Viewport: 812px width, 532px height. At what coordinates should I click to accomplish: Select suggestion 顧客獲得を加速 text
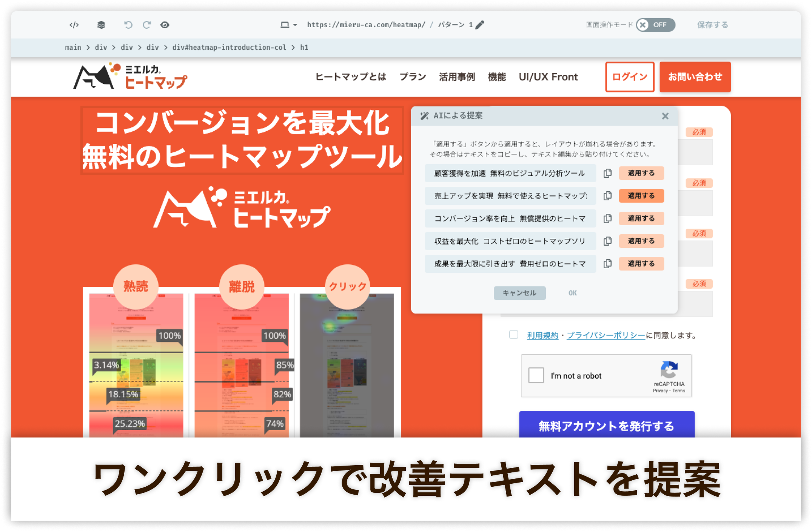510,173
